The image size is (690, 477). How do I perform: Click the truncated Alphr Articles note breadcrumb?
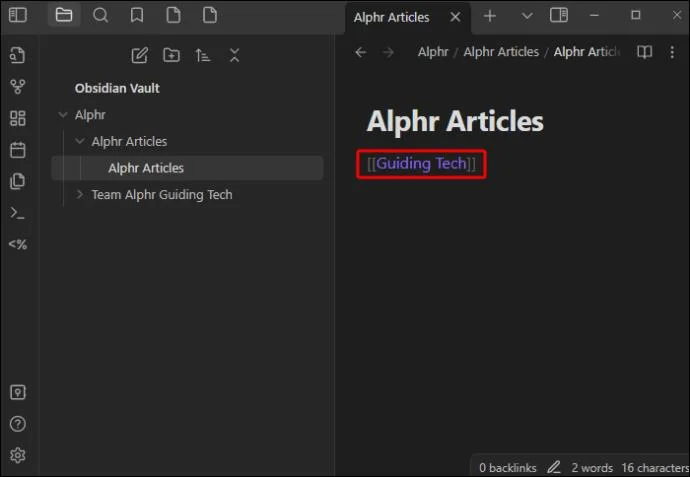(587, 52)
